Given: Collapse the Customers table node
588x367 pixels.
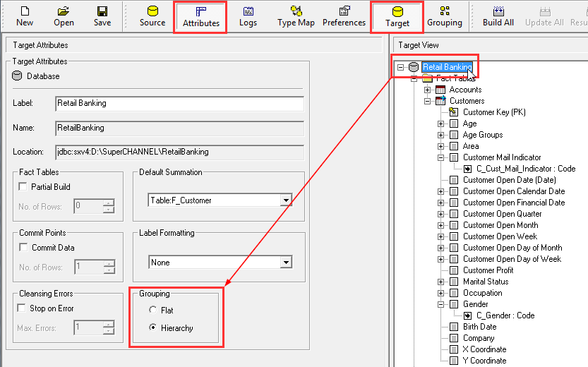Looking at the screenshot, I should 428,101.
